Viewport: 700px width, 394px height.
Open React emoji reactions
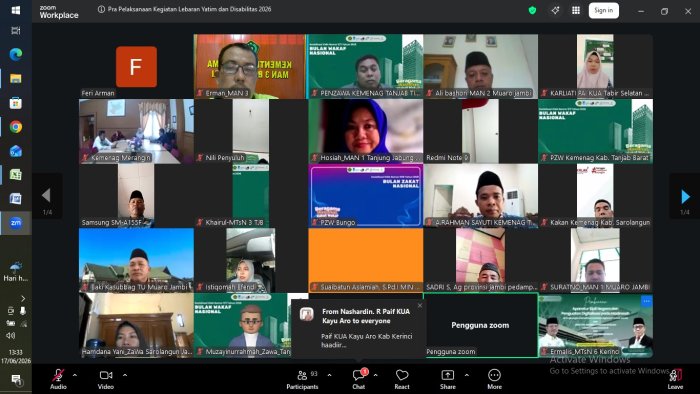coord(402,379)
